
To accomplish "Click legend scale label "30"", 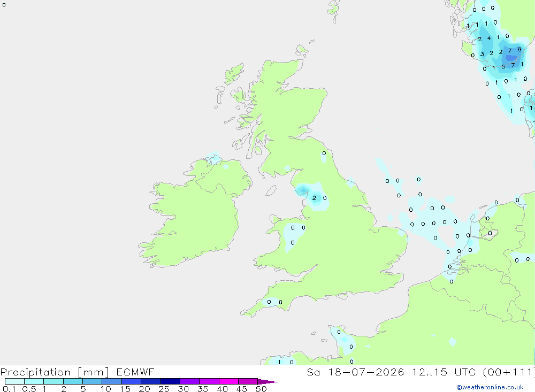I will 184,389.
